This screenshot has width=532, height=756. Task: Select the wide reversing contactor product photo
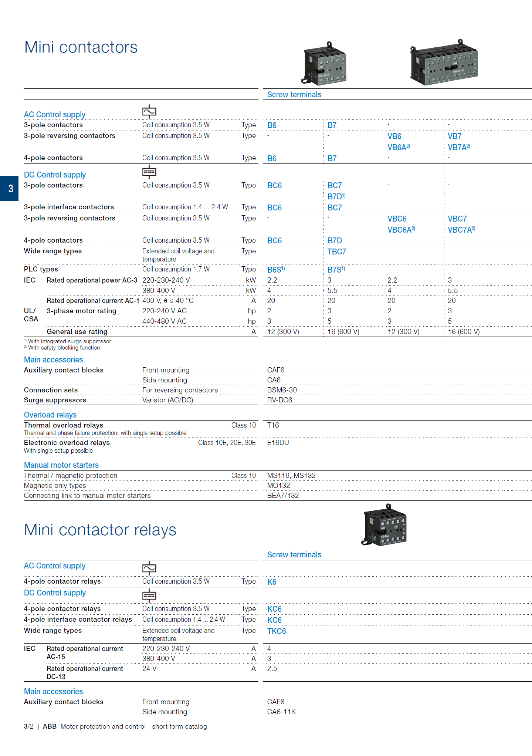tap(444, 63)
